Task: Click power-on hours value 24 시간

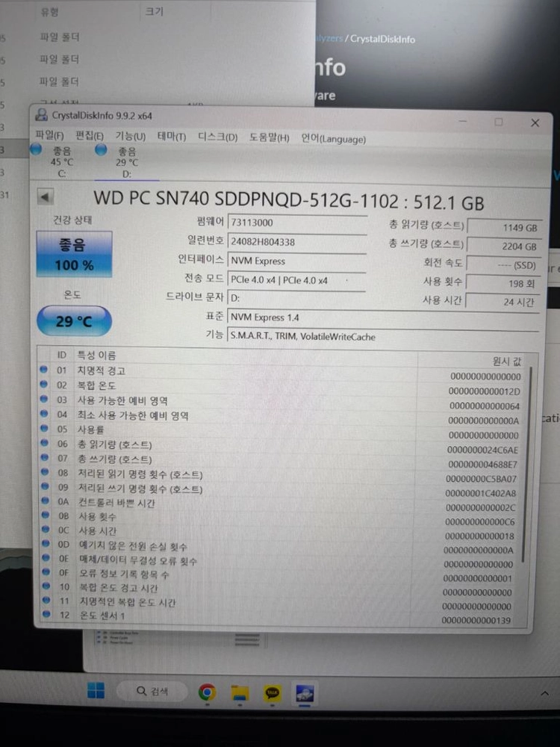Action: click(502, 302)
